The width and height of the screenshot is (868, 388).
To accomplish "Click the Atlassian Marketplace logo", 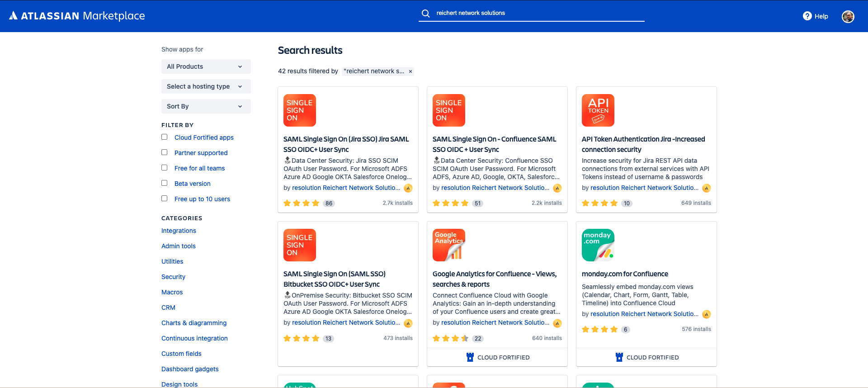I will pos(77,16).
